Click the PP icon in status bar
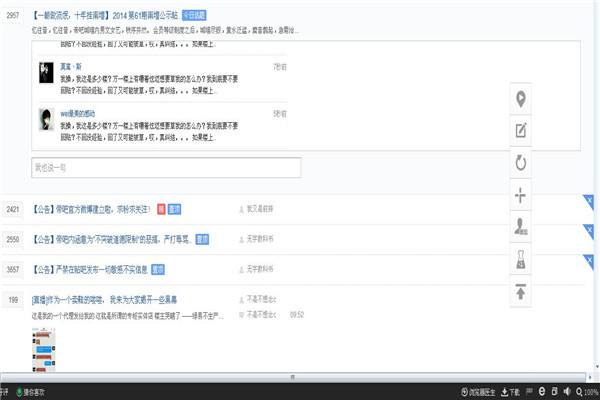The image size is (600, 400). [530, 391]
